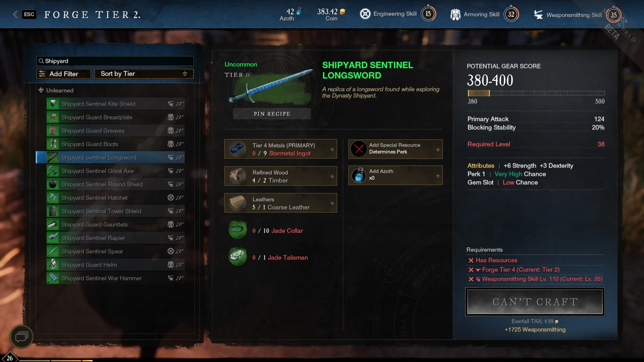
Task: Click the Jade Collar ingredient icon
Action: click(x=238, y=230)
